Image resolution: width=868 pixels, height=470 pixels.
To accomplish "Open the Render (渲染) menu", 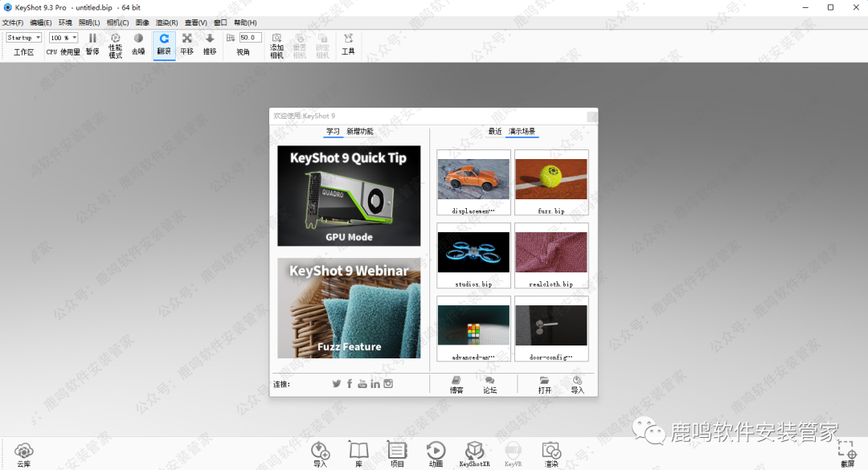I will (x=167, y=22).
